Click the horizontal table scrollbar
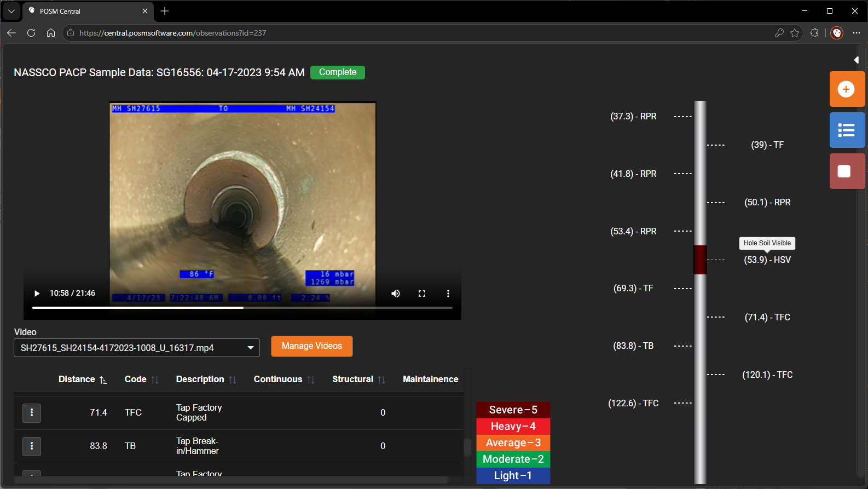Image resolution: width=868 pixels, height=489 pixels. (231, 480)
